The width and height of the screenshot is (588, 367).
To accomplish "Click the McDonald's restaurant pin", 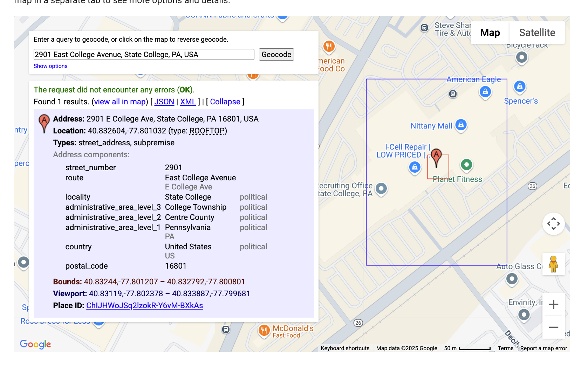I will tap(264, 330).
